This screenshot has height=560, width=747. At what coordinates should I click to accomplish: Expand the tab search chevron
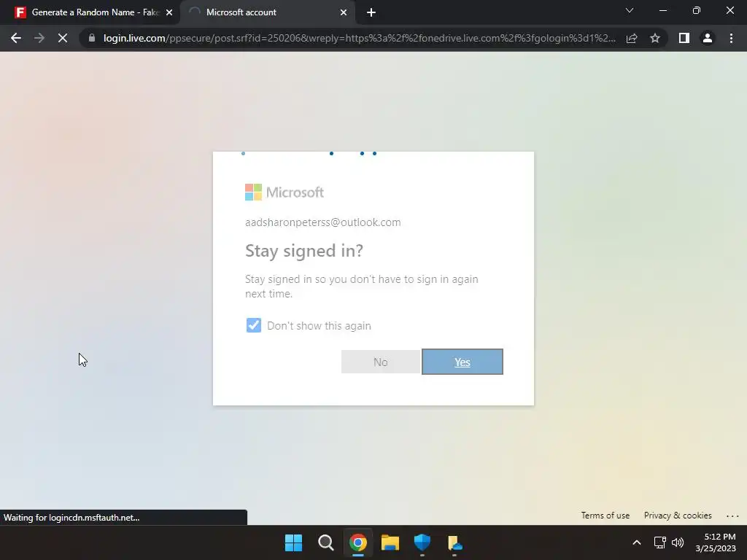coord(630,10)
